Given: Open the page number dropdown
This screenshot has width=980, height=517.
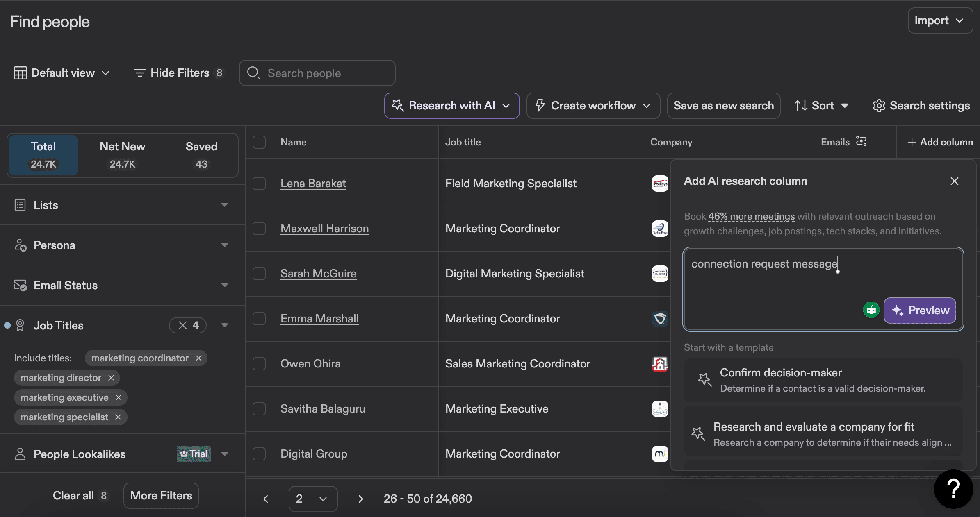Looking at the screenshot, I should [x=312, y=499].
